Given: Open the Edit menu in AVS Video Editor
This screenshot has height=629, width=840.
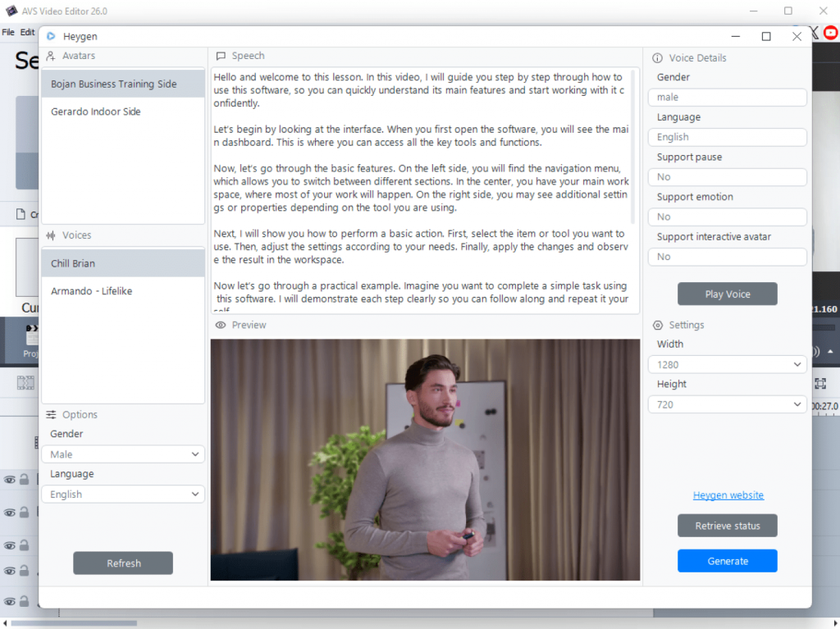Looking at the screenshot, I should click(27, 32).
